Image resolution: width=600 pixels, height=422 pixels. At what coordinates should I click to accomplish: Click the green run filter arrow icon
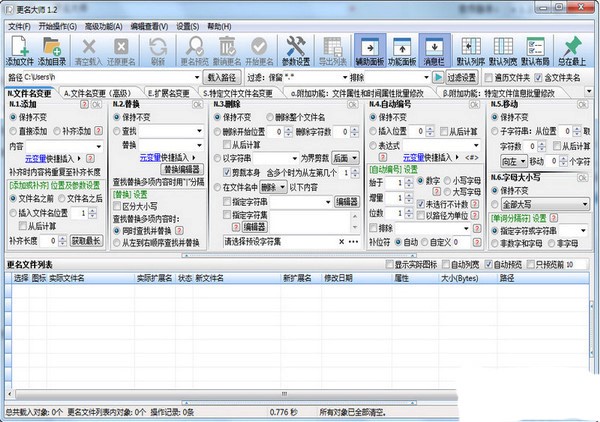click(438, 76)
